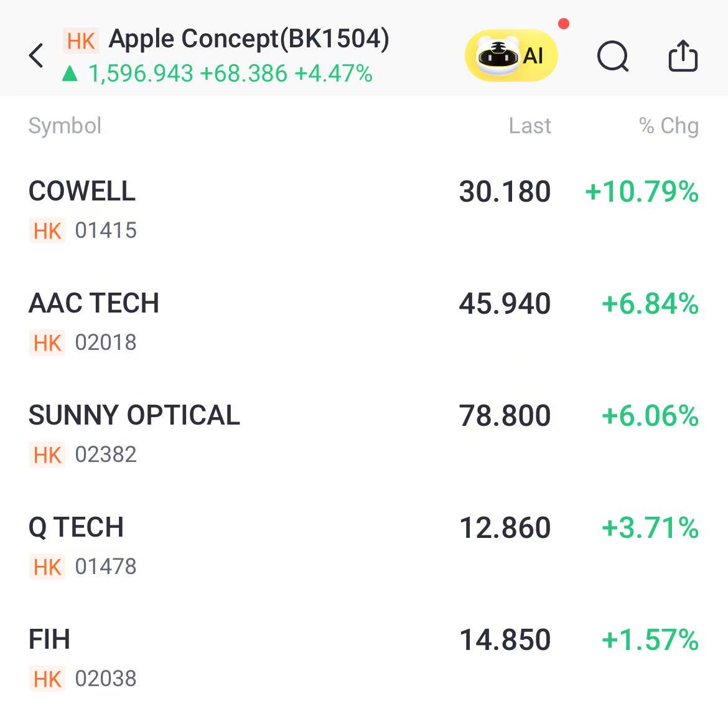The image size is (728, 706).
Task: Select the Q TECH stock
Action: pyautogui.click(x=364, y=546)
